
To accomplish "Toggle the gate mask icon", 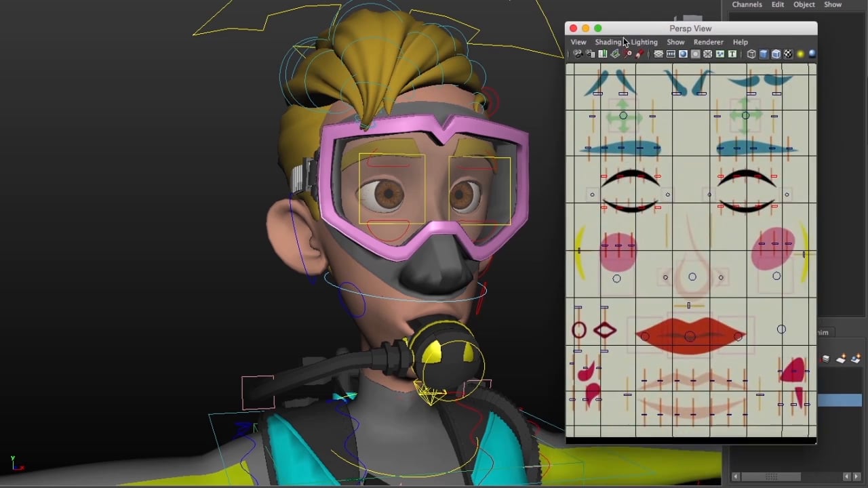I will (695, 54).
